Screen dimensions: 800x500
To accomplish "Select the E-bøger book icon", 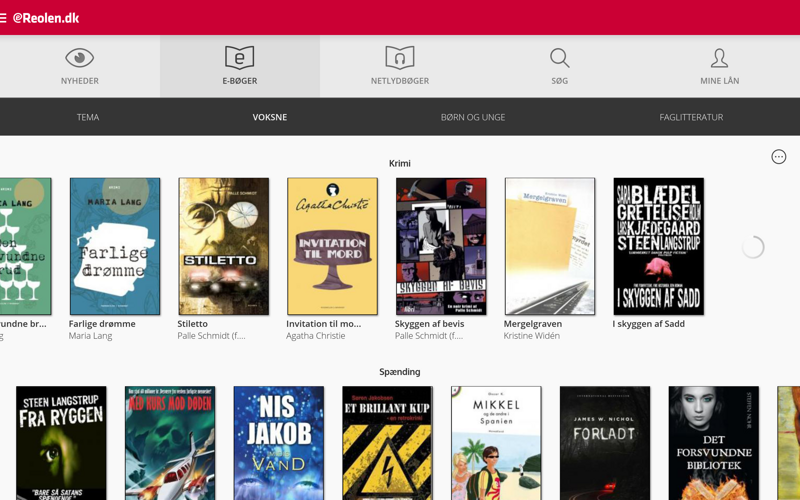I will 240,58.
